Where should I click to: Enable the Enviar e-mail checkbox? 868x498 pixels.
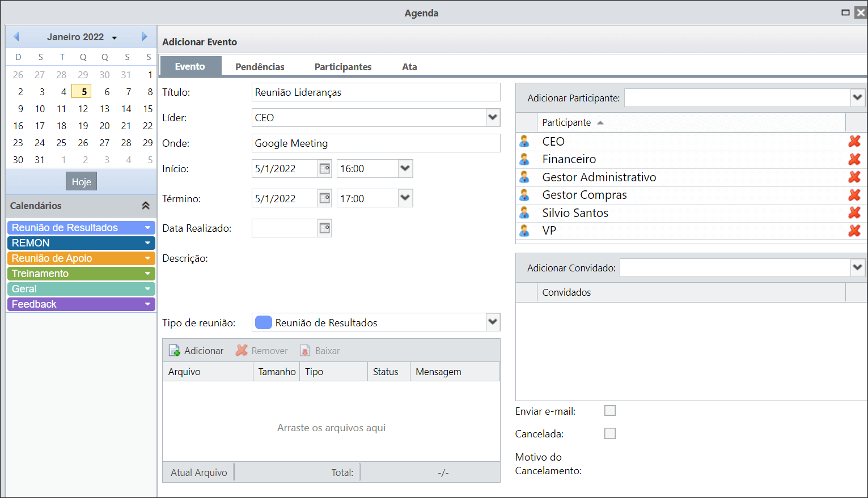(610, 411)
